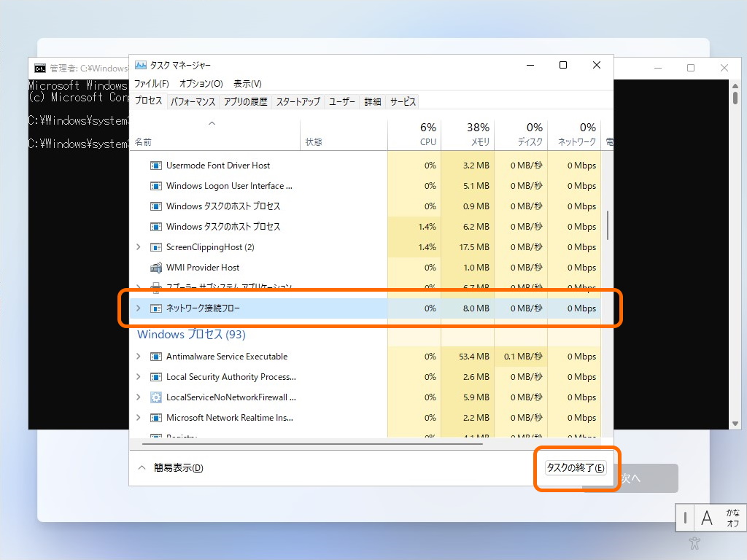Sort by the ディスク column header
The height and width of the screenshot is (560, 747).
[521, 135]
